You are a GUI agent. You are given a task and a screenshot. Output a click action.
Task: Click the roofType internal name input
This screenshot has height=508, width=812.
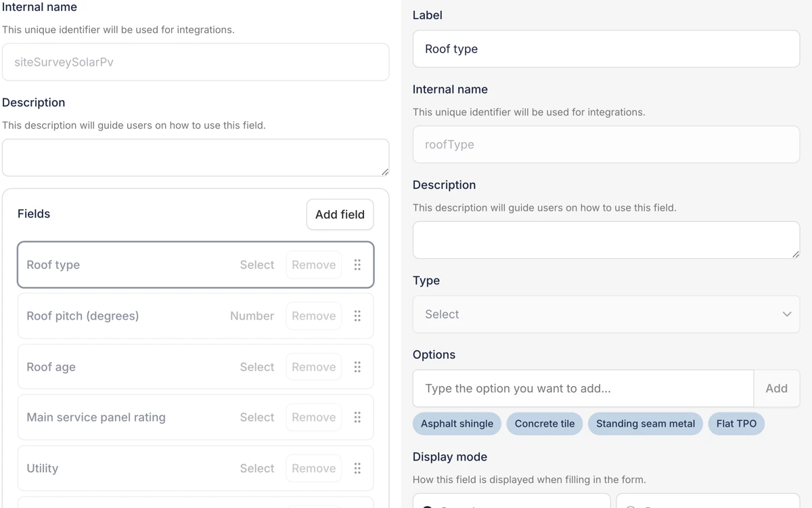pos(606,144)
